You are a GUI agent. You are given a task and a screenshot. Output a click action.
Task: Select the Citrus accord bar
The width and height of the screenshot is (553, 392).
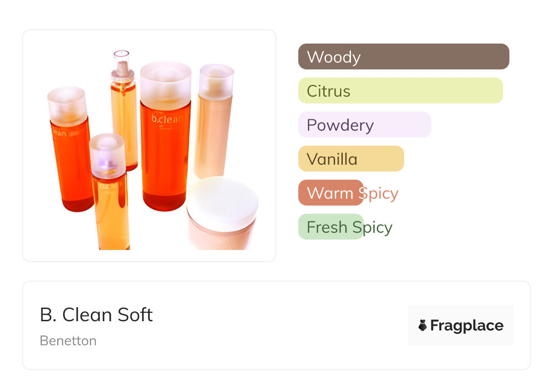coord(400,91)
